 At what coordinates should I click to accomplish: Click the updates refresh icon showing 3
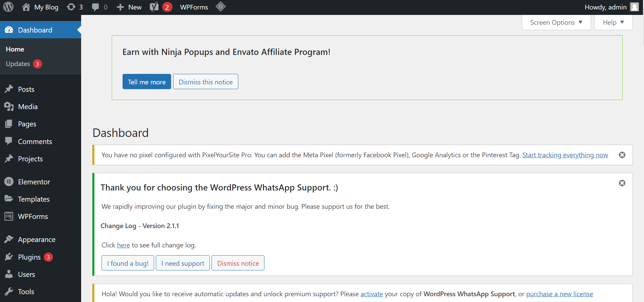coord(71,7)
